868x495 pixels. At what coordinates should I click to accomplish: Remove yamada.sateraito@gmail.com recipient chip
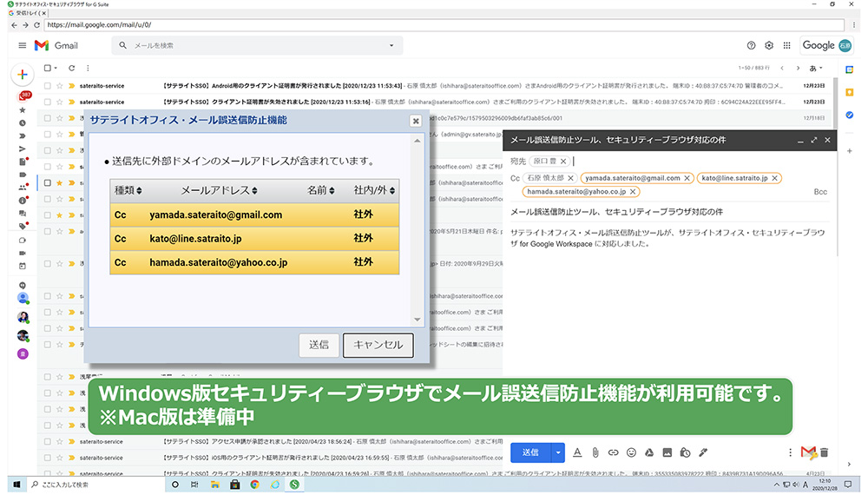[x=687, y=178]
